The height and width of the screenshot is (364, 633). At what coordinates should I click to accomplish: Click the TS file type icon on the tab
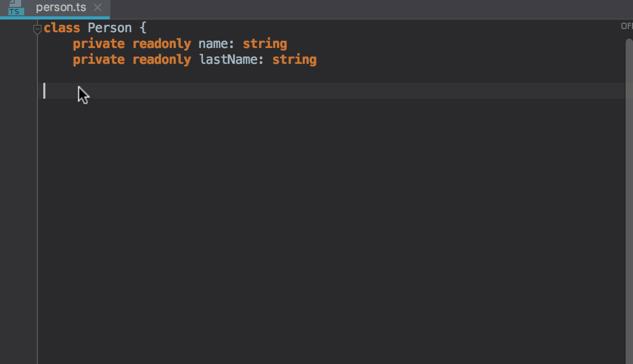[14, 7]
